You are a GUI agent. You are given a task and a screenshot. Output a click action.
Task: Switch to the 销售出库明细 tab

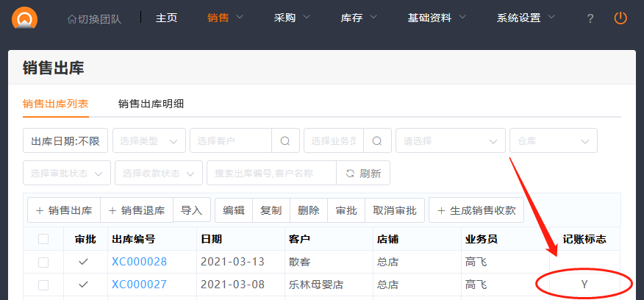151,104
